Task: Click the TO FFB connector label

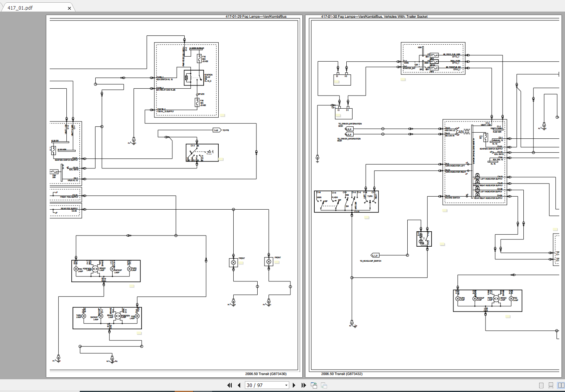Action: pos(226,130)
